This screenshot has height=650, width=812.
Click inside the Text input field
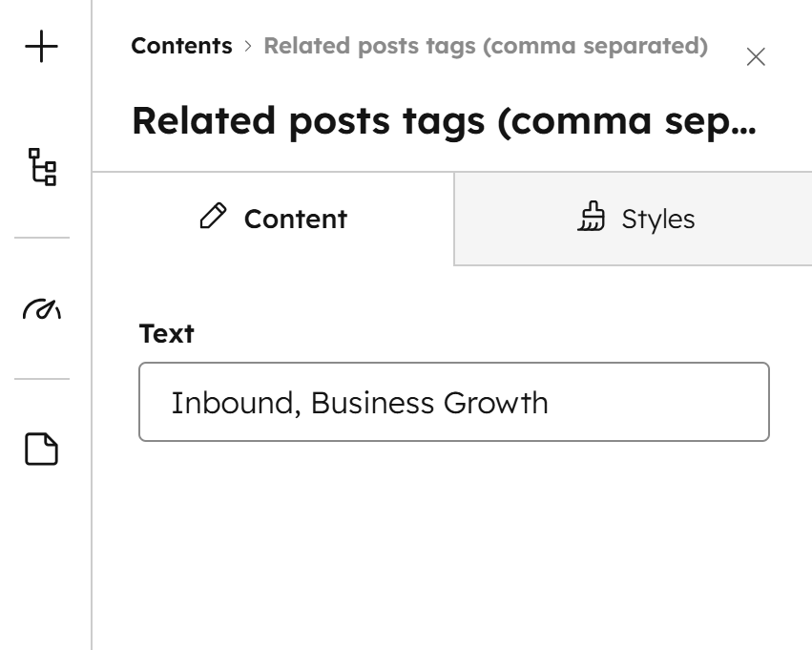point(454,402)
